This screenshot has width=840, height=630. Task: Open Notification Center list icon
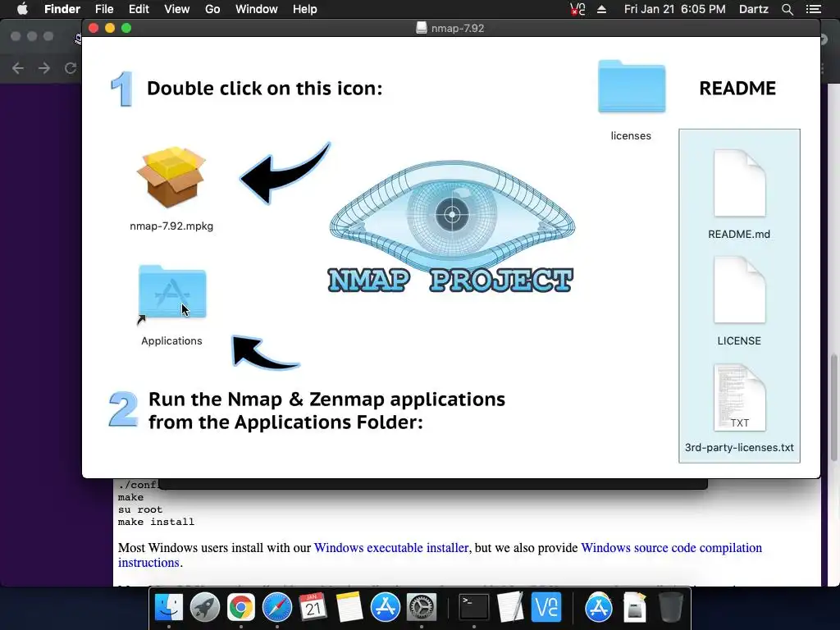[814, 9]
